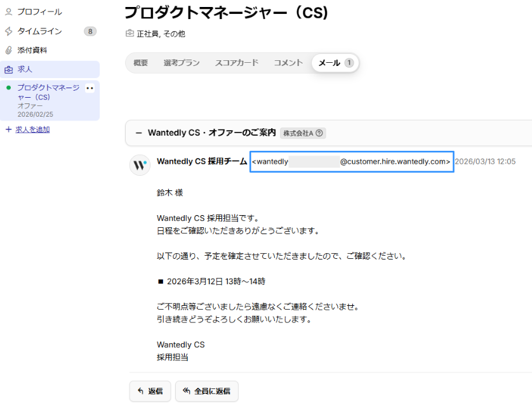Open the 選考プラン tab
This screenshot has height=408, width=532.
[181, 63]
